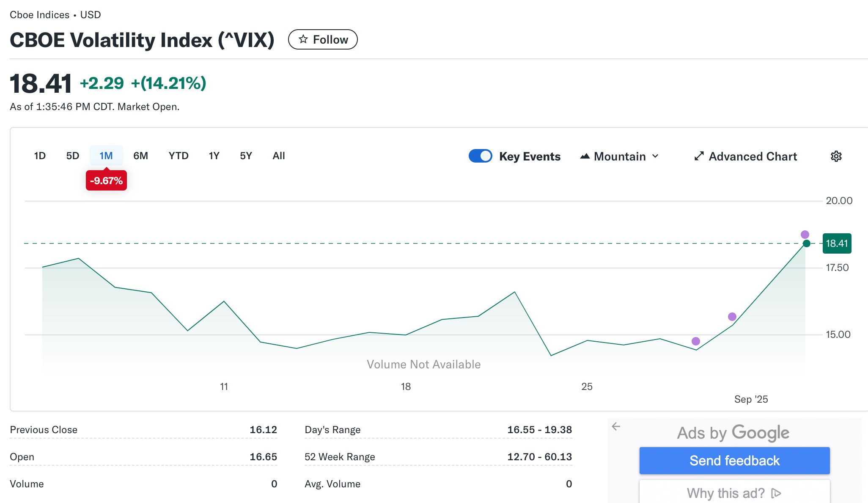Click the Mountain chart type icon
868x503 pixels.
[x=585, y=156]
